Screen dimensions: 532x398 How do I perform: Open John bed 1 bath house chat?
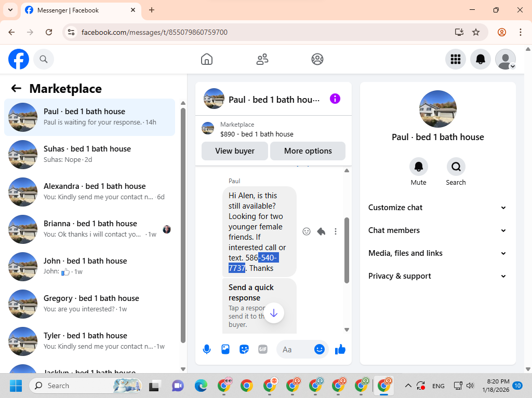(89, 267)
